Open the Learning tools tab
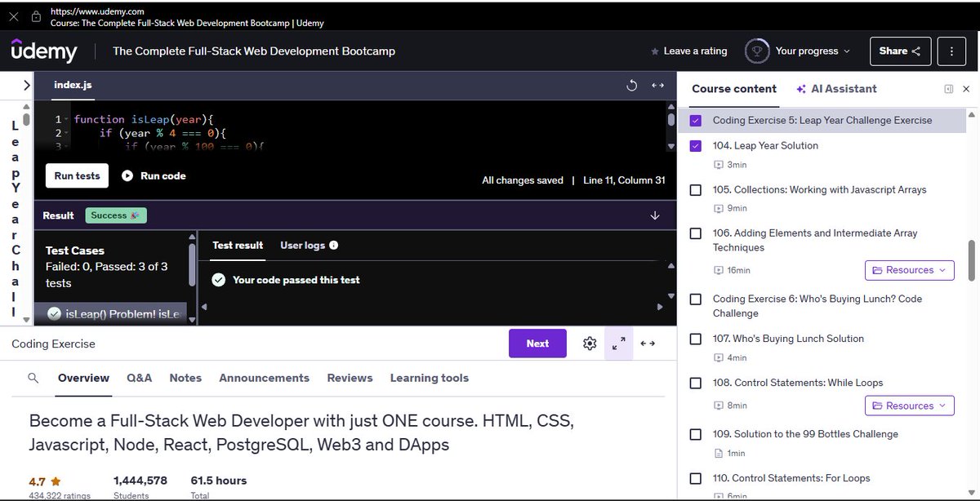980x501 pixels. [x=430, y=378]
